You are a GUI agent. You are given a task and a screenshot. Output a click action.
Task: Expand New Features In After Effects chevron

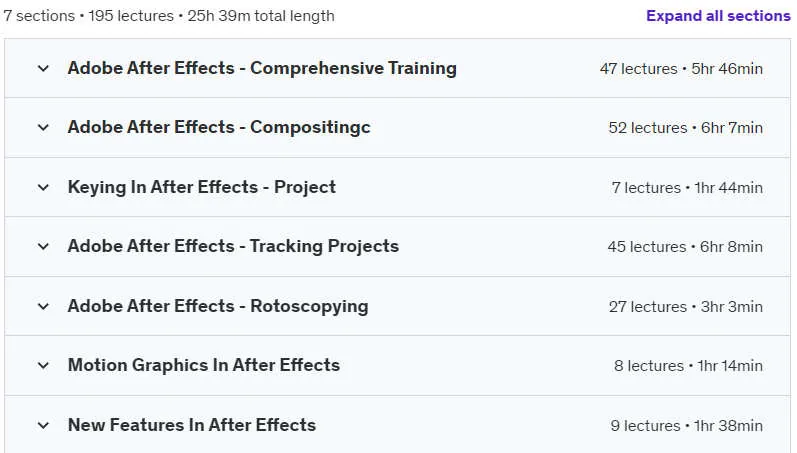pos(43,425)
